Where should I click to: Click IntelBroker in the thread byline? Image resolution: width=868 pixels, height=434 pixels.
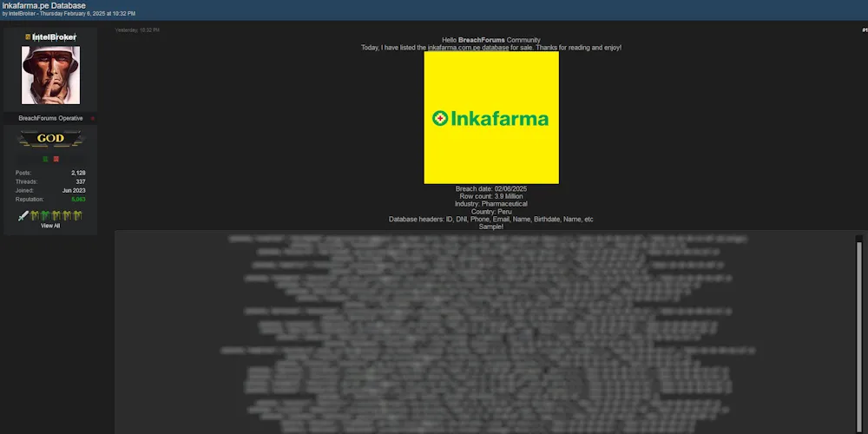21,14
